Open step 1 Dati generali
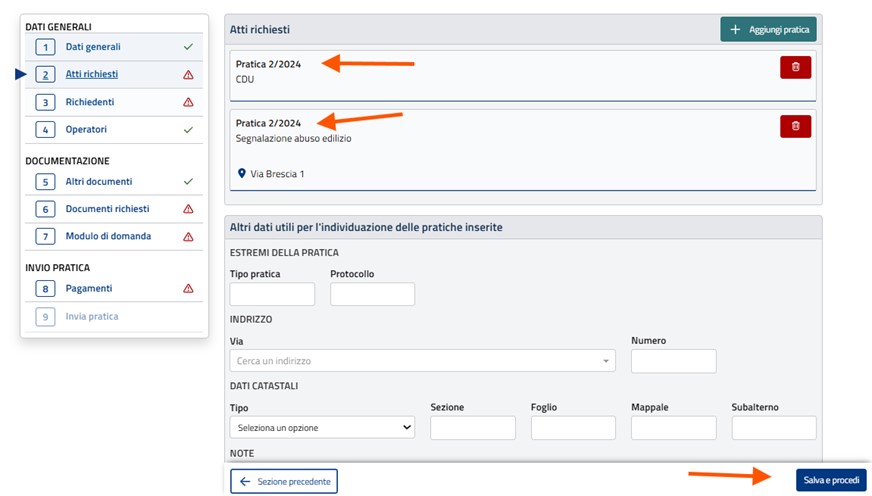 tap(92, 47)
